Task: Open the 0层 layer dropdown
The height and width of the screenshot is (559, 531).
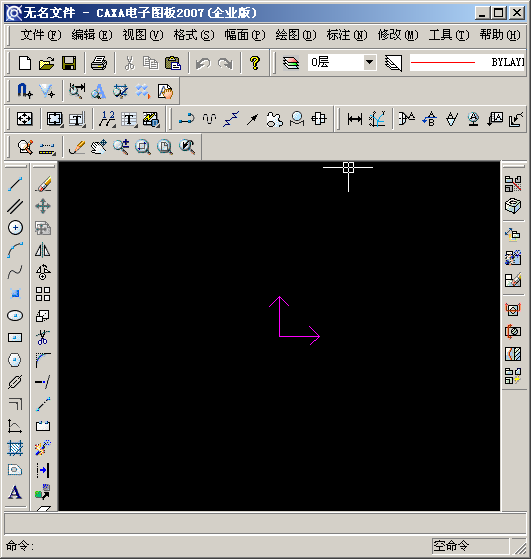Action: (342, 63)
